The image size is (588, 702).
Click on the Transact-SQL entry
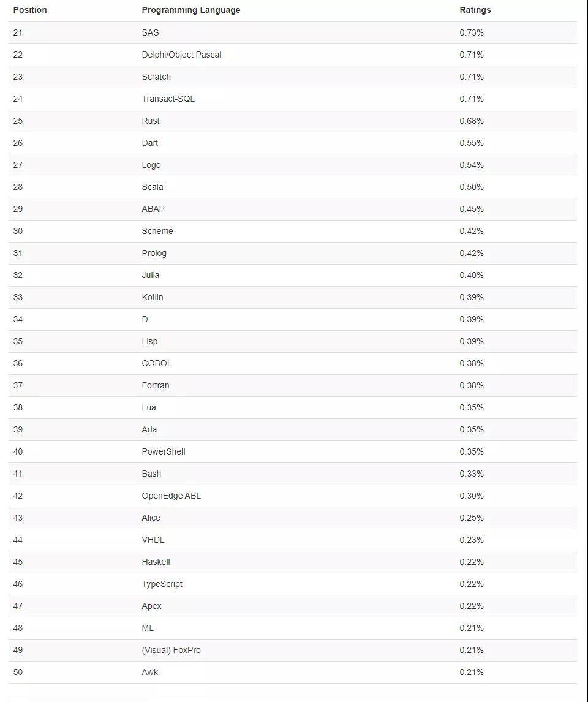[x=168, y=99]
